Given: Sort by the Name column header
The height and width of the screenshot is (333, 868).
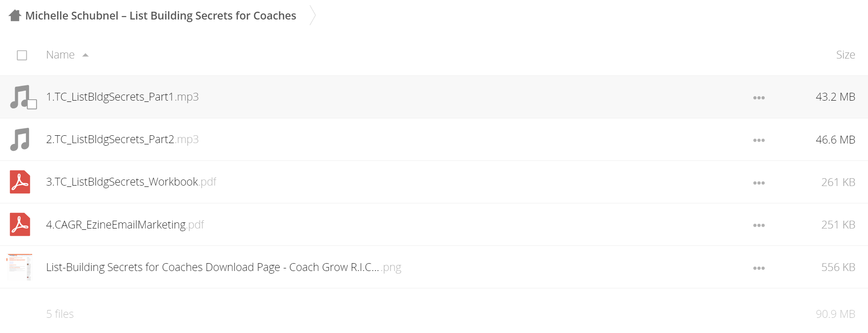Looking at the screenshot, I should pyautogui.click(x=60, y=55).
